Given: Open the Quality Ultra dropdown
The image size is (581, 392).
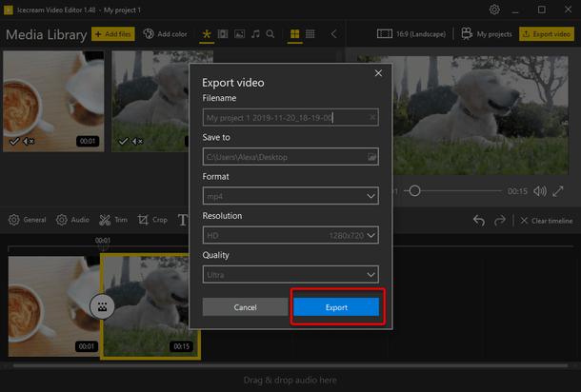Looking at the screenshot, I should pos(290,275).
